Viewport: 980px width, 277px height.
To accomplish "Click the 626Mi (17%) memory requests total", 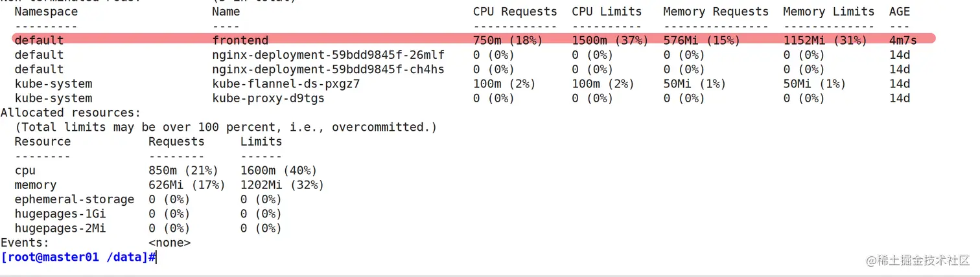I will [187, 185].
